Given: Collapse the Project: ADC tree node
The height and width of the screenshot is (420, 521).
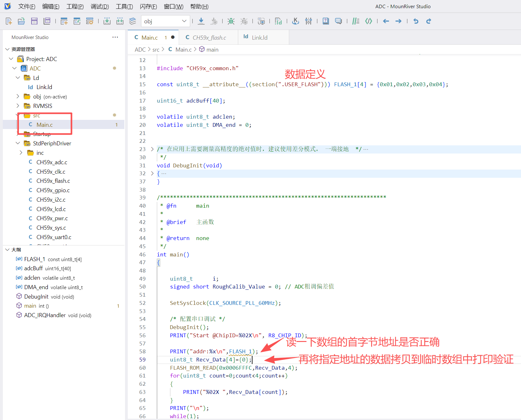Looking at the screenshot, I should tap(11, 59).
